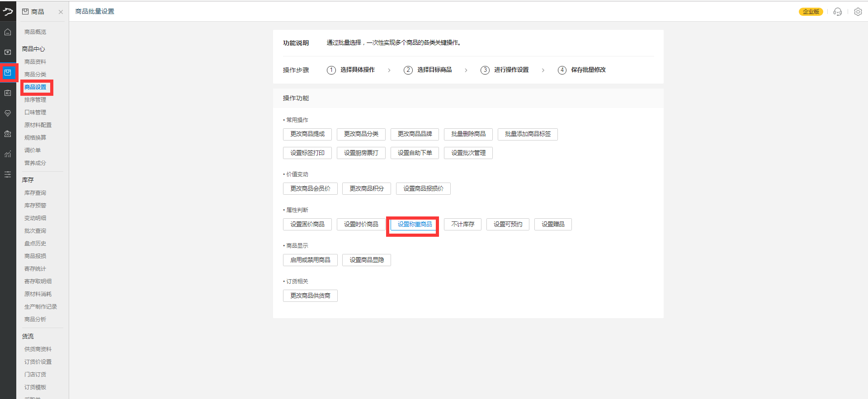Click the 更改商品积分 button

367,189
